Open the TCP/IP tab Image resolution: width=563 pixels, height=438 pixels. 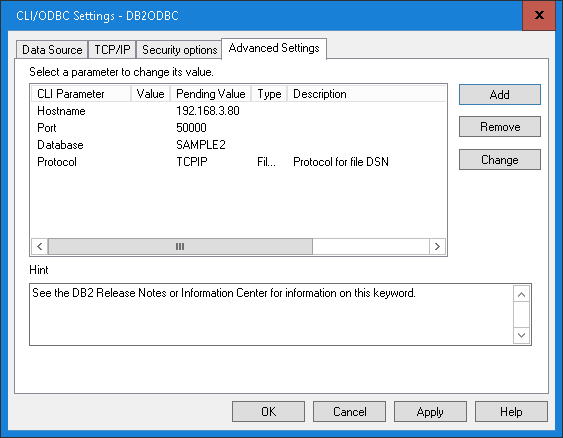point(112,50)
